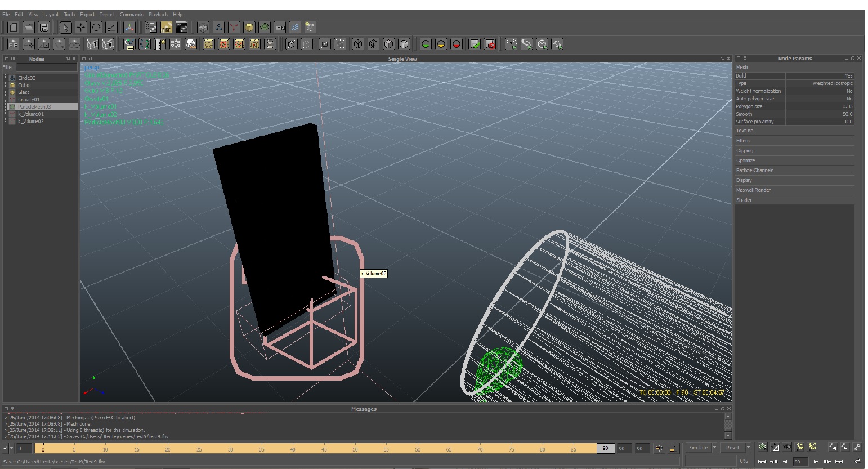The image size is (868, 469).
Task: Activate the Move tool
Action: [81, 27]
